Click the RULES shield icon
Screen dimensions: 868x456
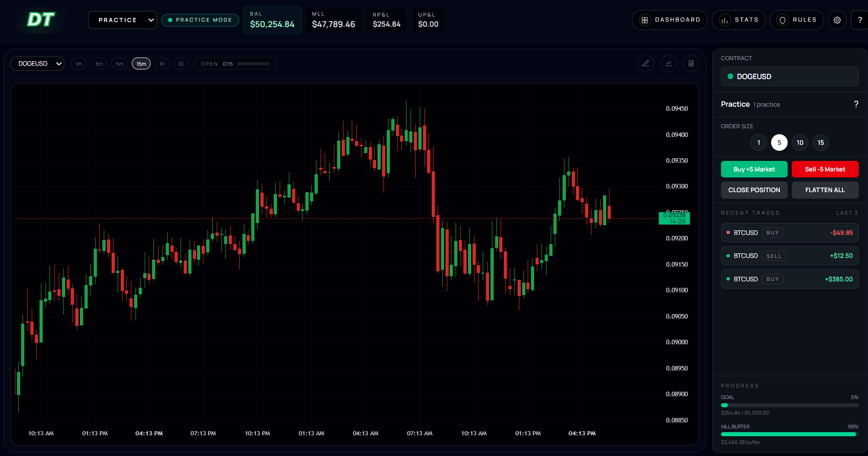[x=782, y=20]
